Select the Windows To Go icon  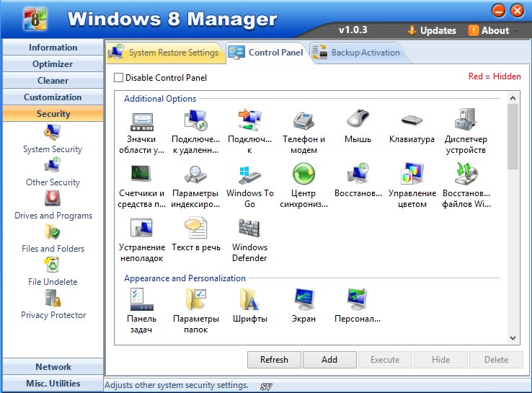(249, 175)
